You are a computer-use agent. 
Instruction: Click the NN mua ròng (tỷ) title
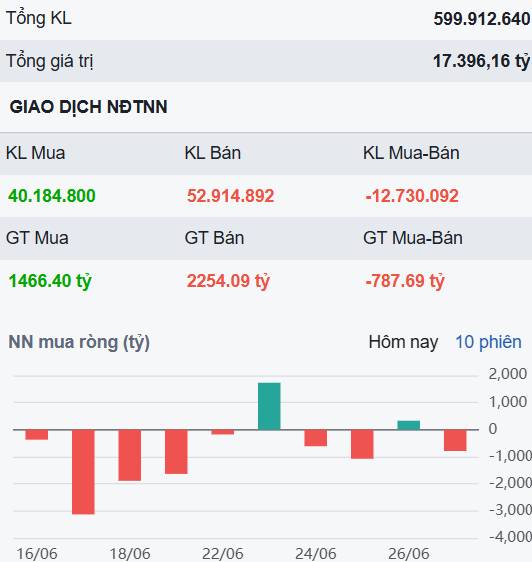tap(79, 342)
